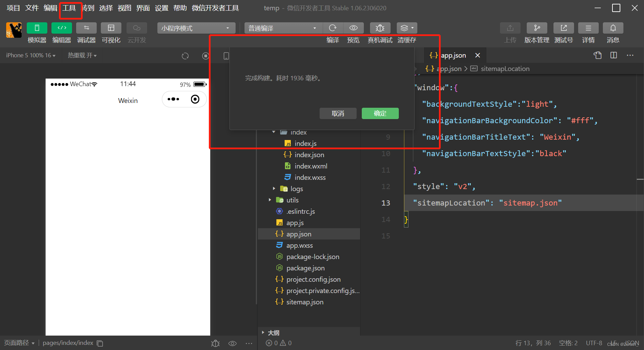Screen dimensions: 644x350
Task: Click the 确定 confirm button in dialog
Action: [380, 113]
